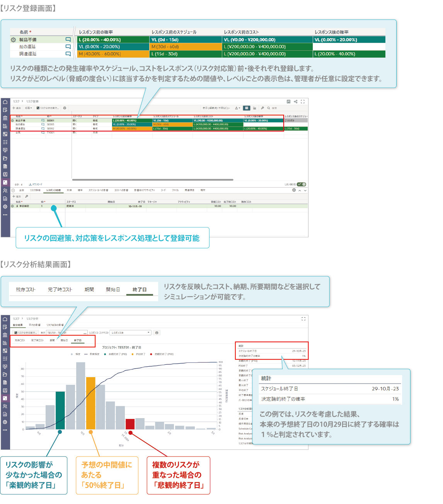The height and width of the screenshot is (504, 443).
Task: Click the ダウンロード link
Action: tap(36, 185)
